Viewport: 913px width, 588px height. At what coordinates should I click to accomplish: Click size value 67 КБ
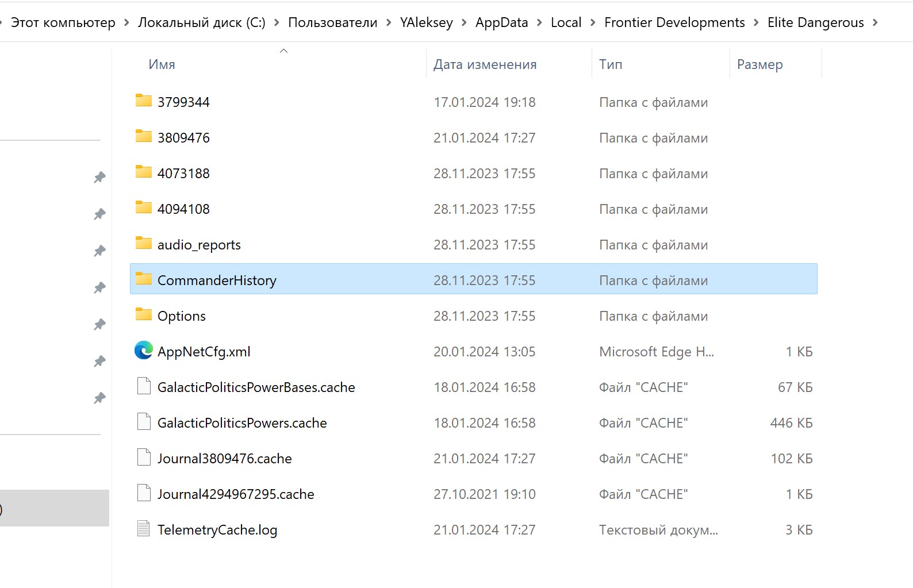click(795, 387)
